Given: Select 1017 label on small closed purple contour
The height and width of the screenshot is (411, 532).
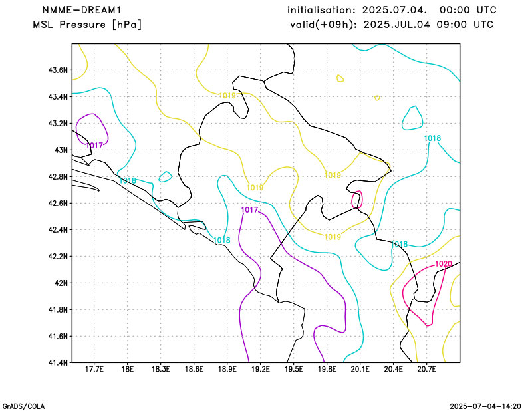Looking at the screenshot, I should (94, 146).
